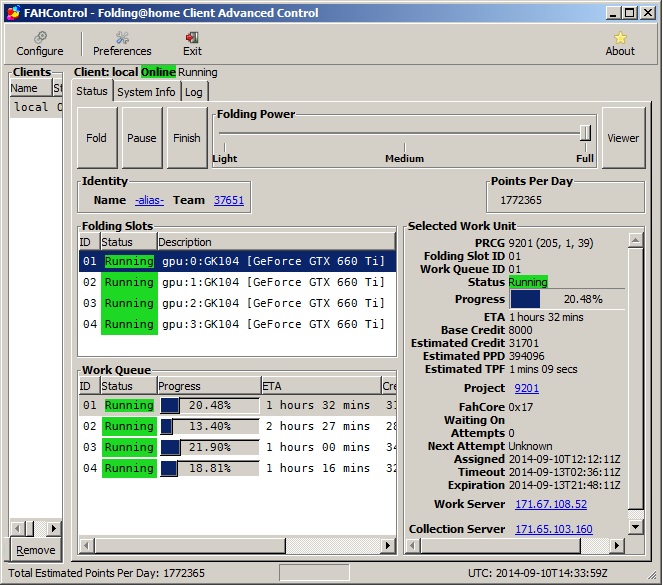This screenshot has height=585, width=663.
Task: Click the Fold button
Action: click(97, 138)
